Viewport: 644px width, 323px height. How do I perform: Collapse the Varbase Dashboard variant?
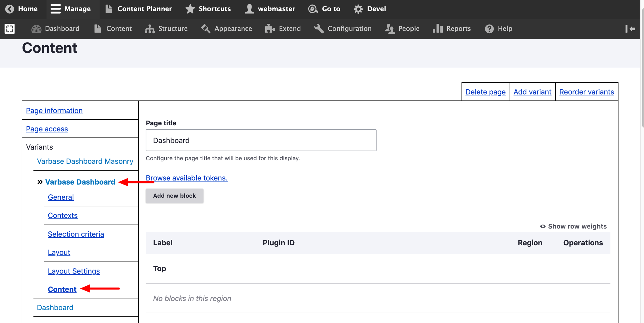(80, 182)
